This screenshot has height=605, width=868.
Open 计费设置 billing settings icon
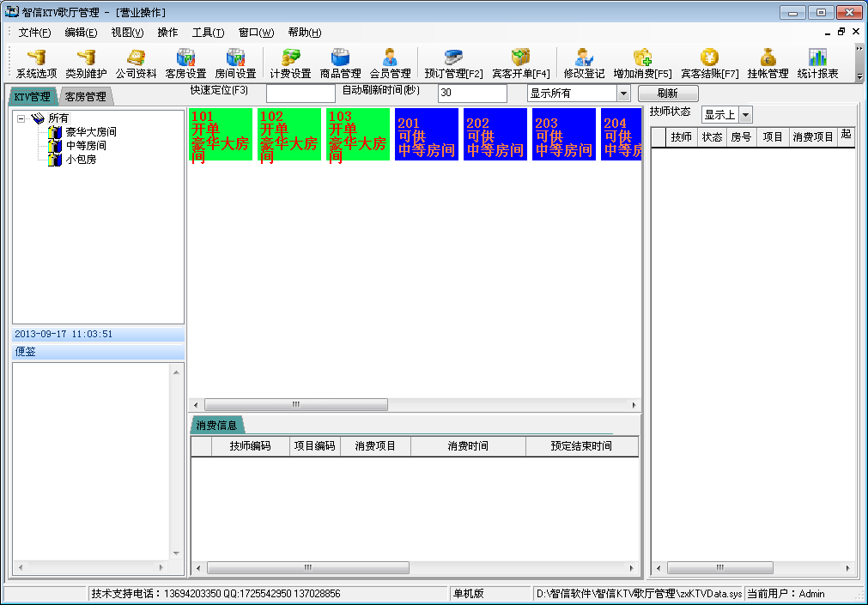pos(290,64)
